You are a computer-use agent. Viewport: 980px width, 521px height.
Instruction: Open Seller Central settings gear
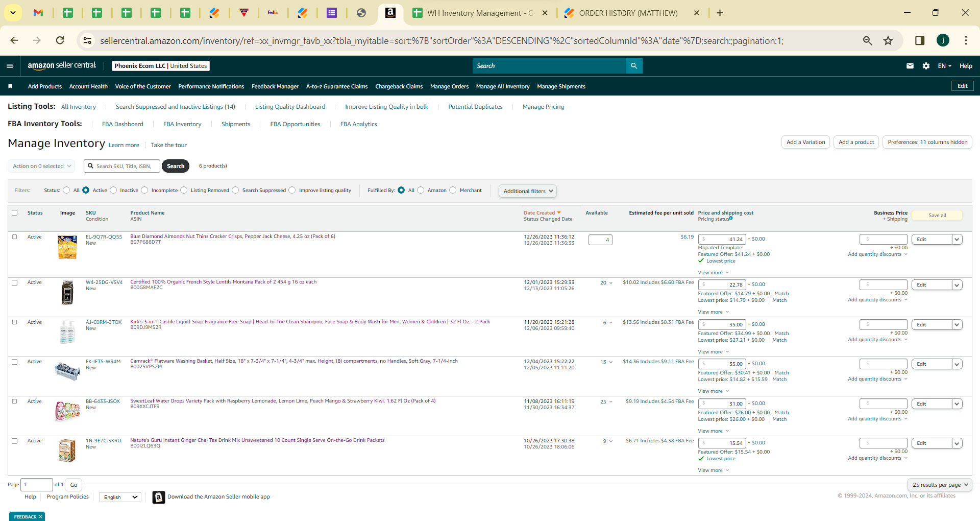click(926, 66)
